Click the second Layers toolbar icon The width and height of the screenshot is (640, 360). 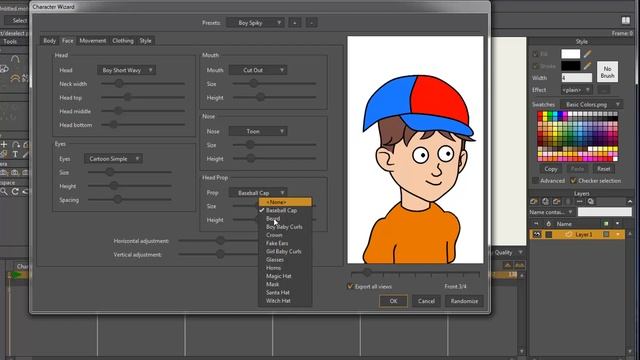[545, 202]
